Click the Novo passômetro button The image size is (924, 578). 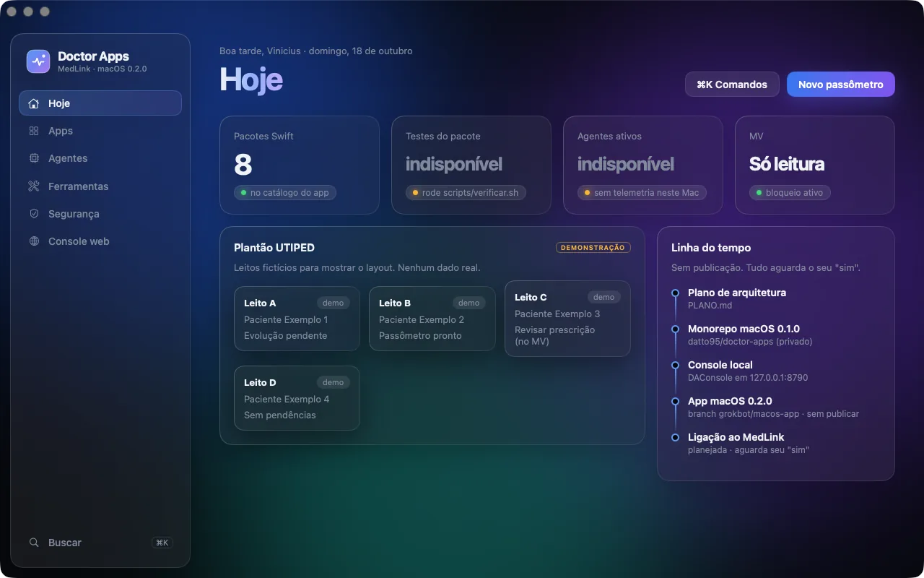(x=841, y=85)
